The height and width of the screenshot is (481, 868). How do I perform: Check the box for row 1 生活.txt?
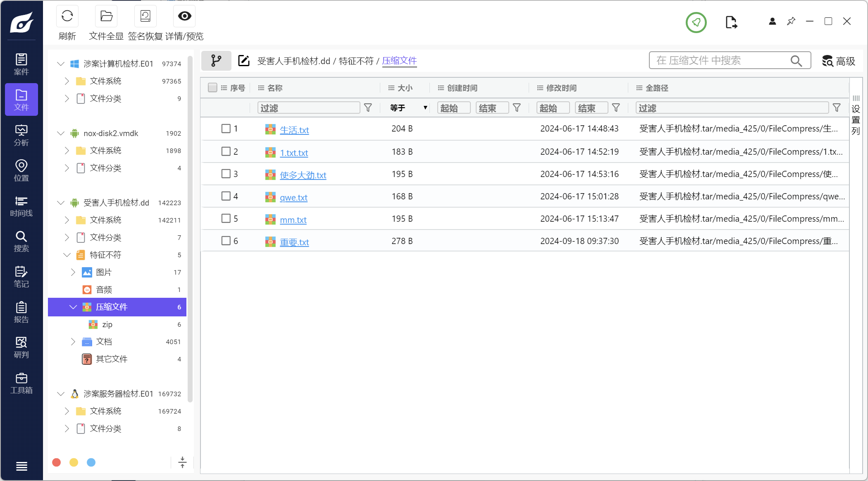226,129
